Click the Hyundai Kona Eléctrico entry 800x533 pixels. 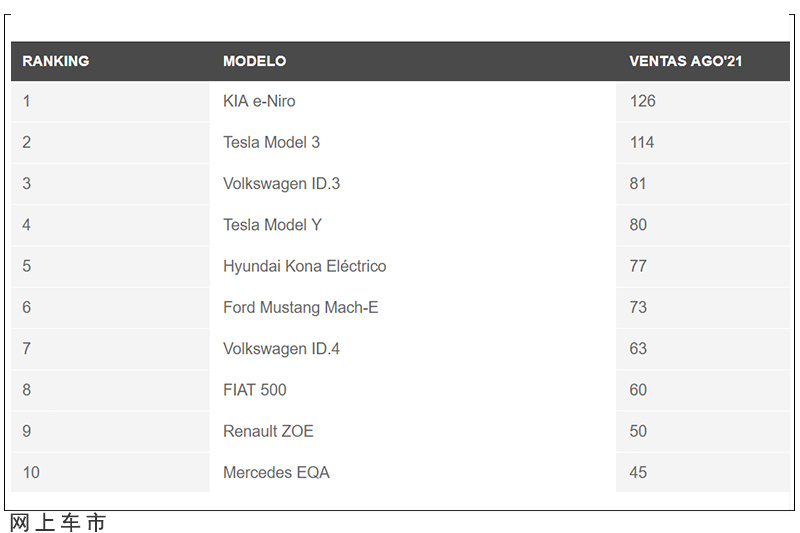pyautogui.click(x=412, y=266)
